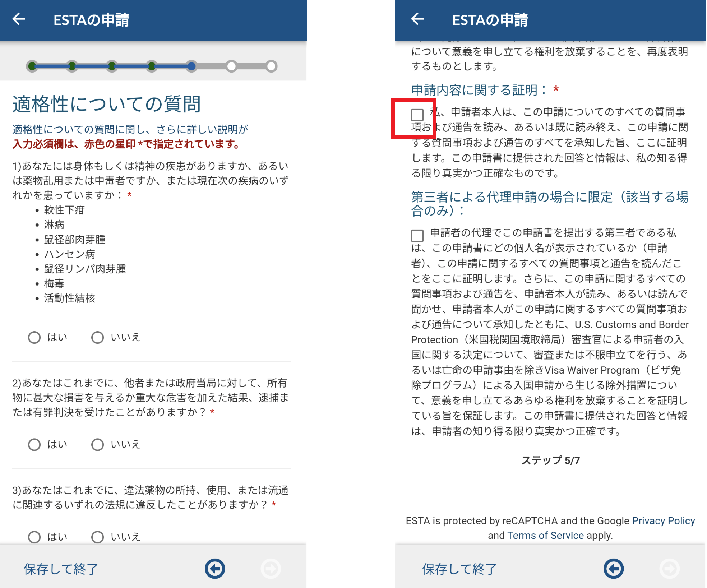Tap the back arrow in left ESTA header

click(19, 19)
